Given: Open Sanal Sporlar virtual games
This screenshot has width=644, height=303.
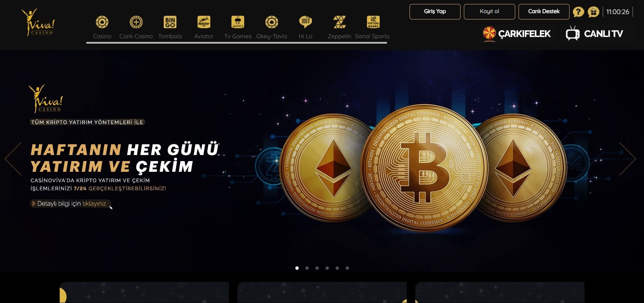Looking at the screenshot, I should tap(373, 22).
